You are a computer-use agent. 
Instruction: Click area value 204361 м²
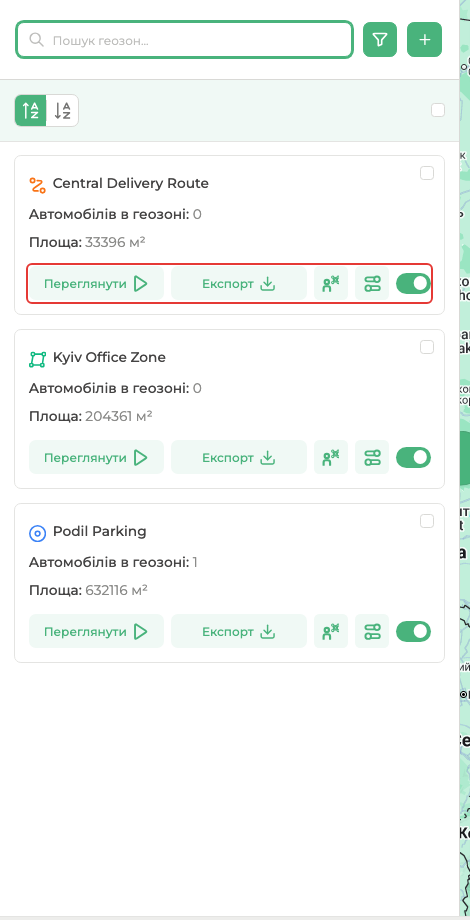(119, 416)
